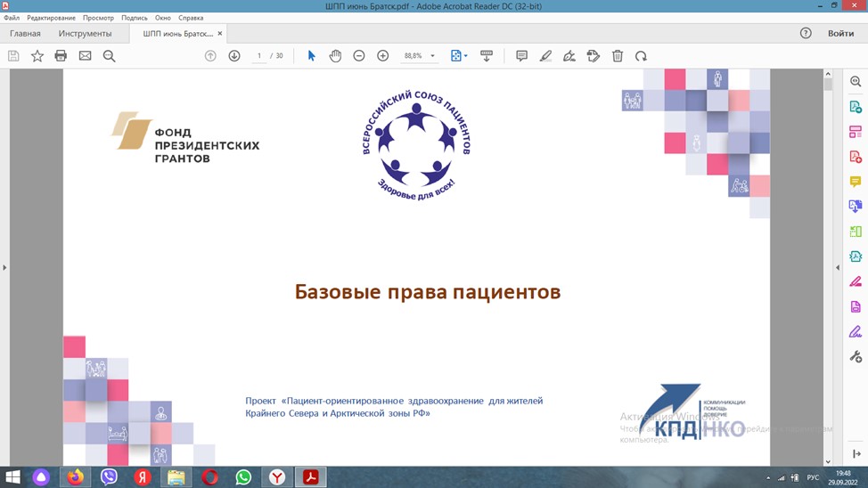
Task: Switch to the Инструменты tab
Action: pyautogui.click(x=85, y=34)
